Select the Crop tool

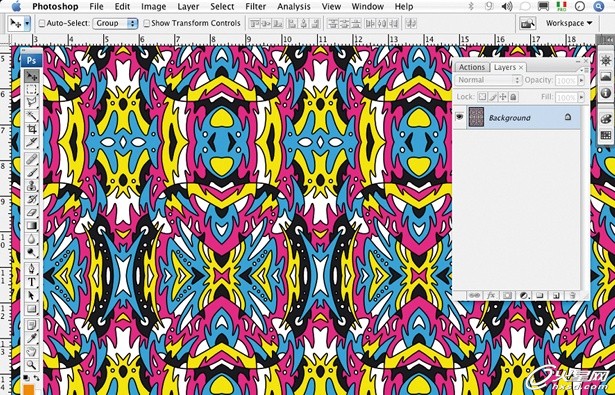point(31,129)
